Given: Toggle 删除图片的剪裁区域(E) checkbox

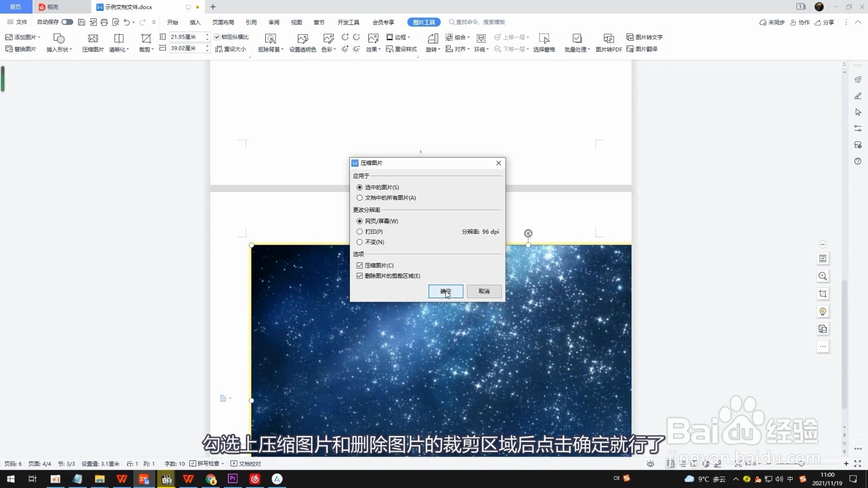Looking at the screenshot, I should (388, 276).
